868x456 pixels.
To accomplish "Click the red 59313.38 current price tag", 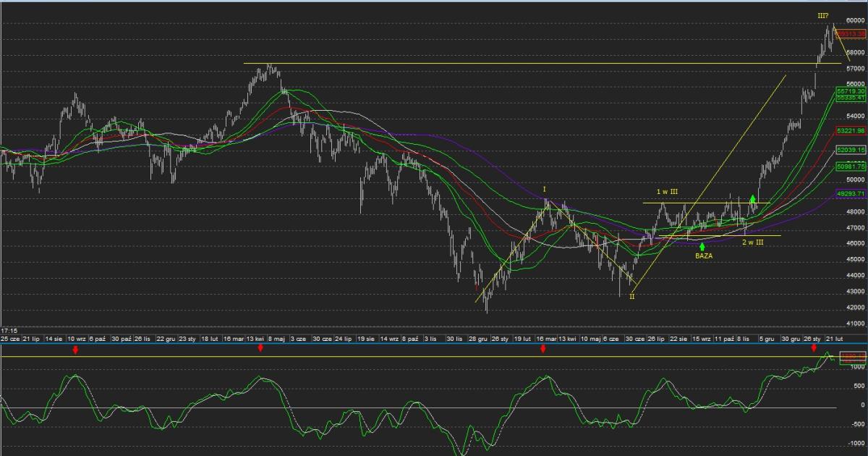I will [x=851, y=34].
